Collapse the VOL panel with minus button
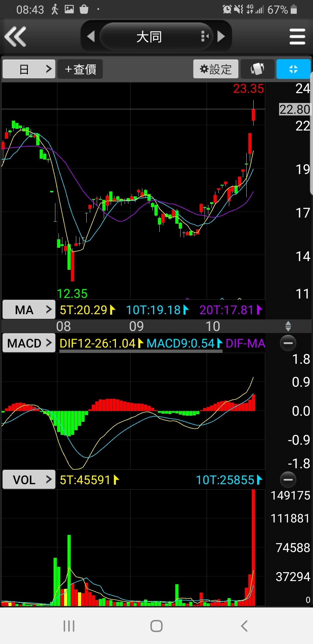313x644 pixels. tap(288, 480)
